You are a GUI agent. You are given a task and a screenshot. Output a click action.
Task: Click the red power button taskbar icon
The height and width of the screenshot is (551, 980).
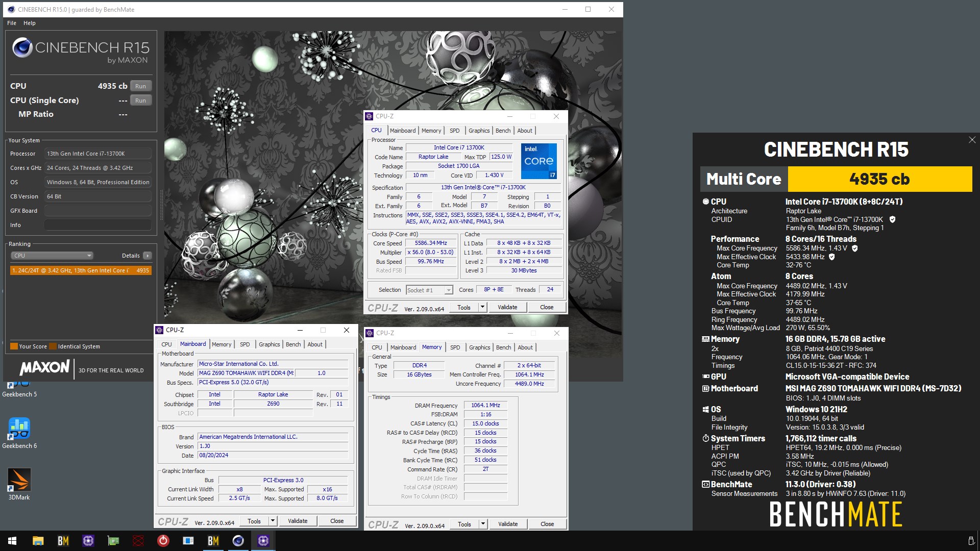coord(163,541)
